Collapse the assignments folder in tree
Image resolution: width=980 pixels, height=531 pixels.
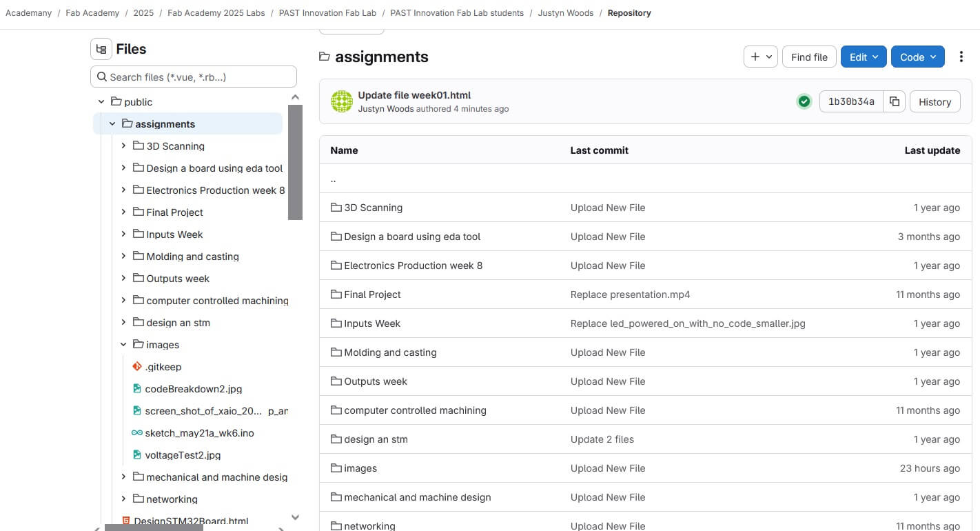[x=112, y=123]
